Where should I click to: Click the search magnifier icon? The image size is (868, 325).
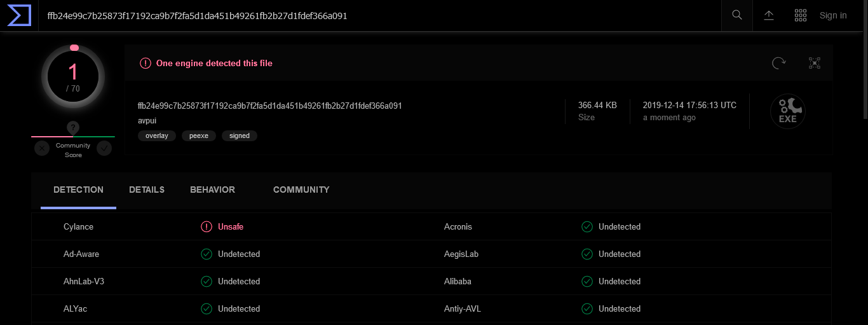[x=737, y=15]
